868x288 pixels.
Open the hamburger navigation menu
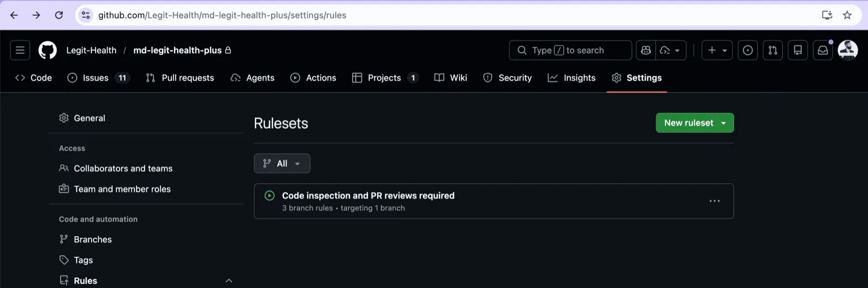point(20,51)
